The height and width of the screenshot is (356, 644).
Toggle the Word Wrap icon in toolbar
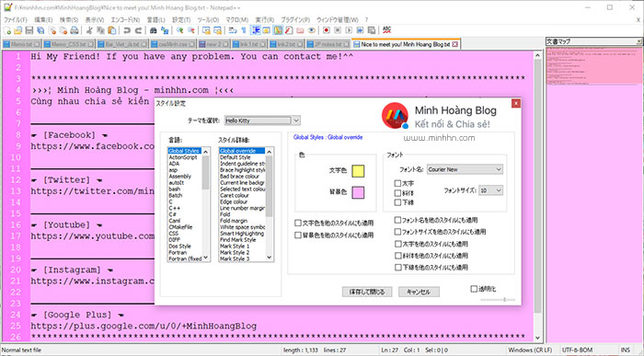[x=233, y=30]
